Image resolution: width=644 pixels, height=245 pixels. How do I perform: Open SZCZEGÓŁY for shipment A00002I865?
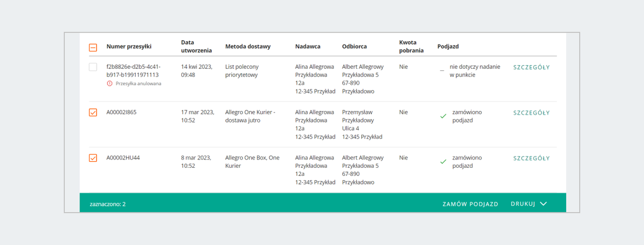coord(531,113)
